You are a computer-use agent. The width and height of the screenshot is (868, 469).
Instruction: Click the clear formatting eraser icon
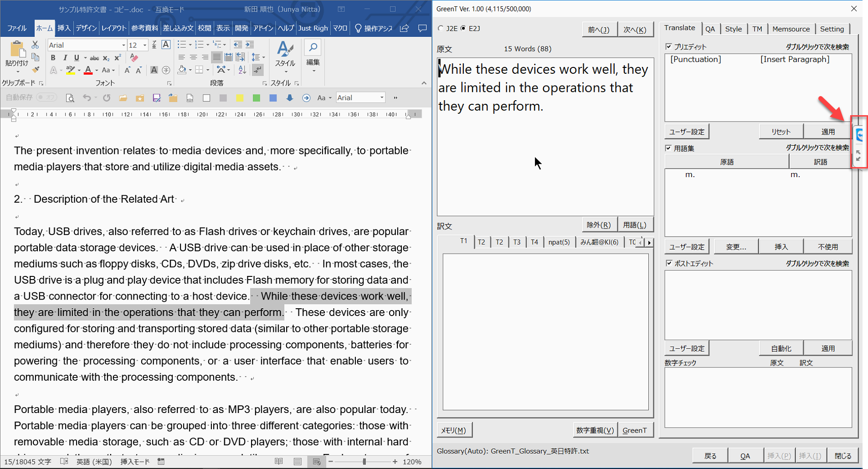(x=134, y=58)
